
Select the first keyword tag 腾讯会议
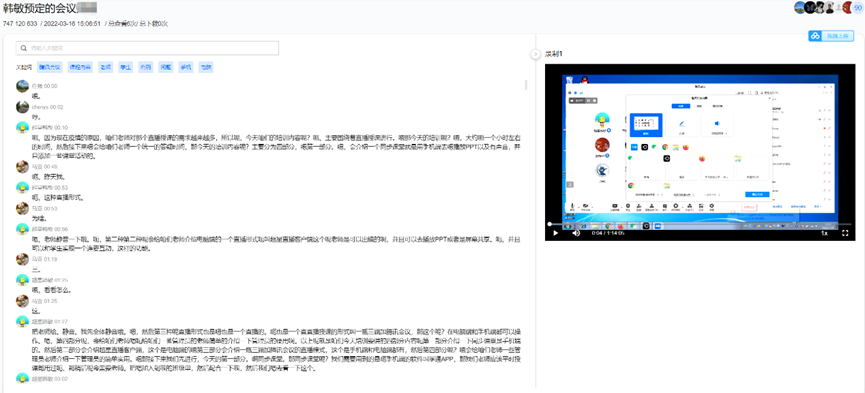tap(50, 67)
